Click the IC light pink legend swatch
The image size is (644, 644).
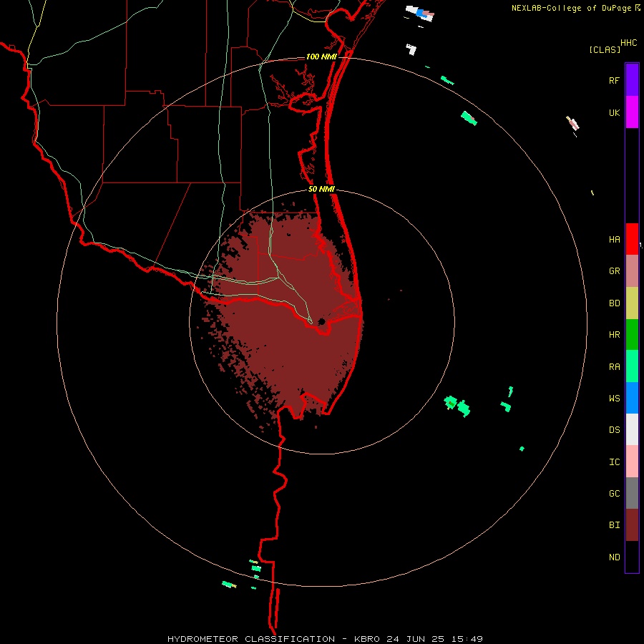point(632,462)
